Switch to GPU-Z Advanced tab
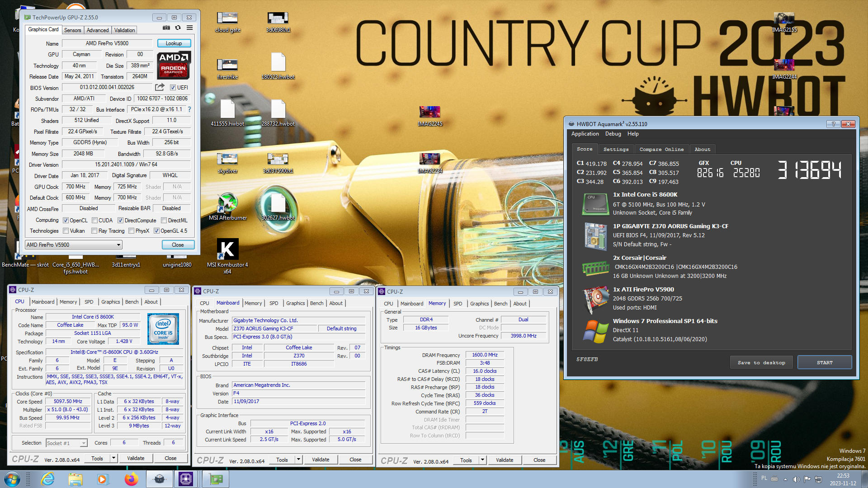The height and width of the screenshot is (488, 868). click(98, 30)
